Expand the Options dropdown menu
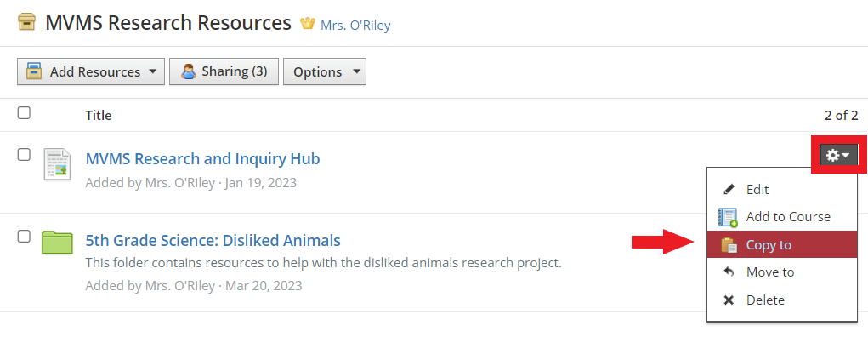This screenshot has width=868, height=343. tap(325, 71)
